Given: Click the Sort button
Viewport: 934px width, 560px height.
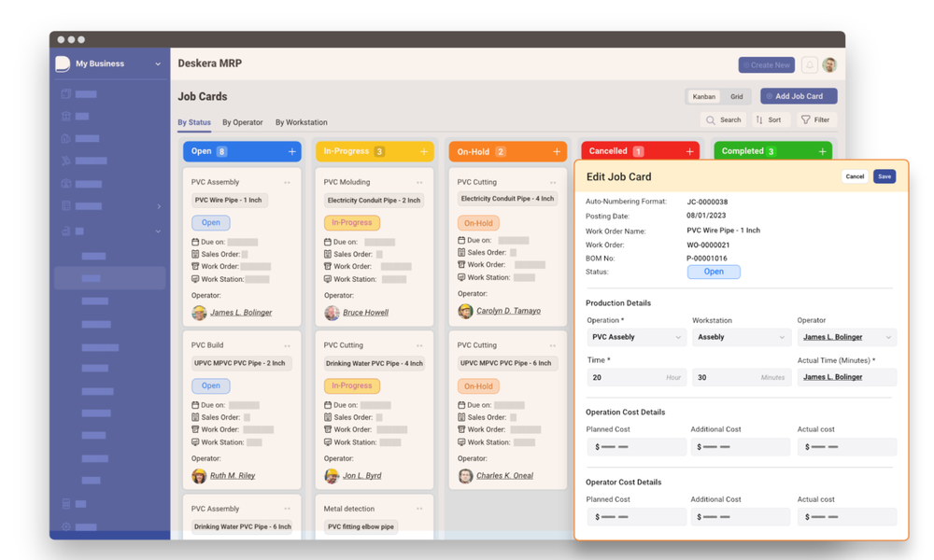Looking at the screenshot, I should coord(769,119).
